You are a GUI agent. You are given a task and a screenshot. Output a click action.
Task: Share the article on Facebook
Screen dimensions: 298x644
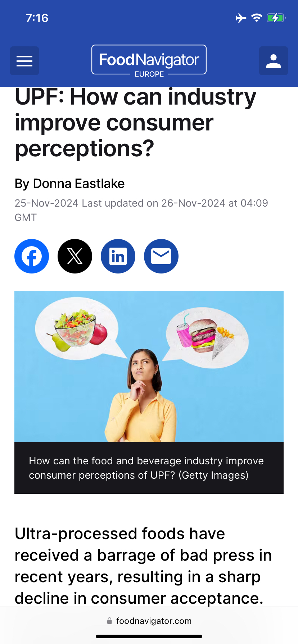point(32,256)
